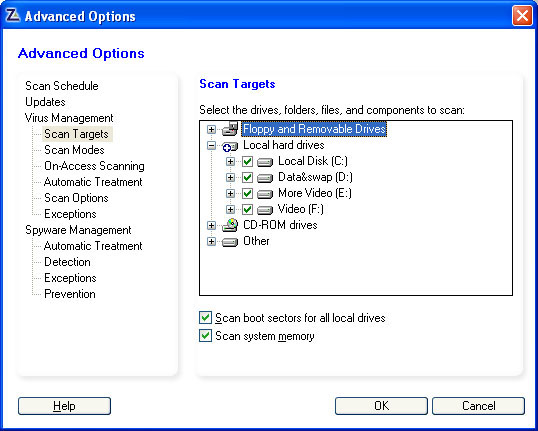Click the OK button
This screenshot has width=538, height=431.
[381, 406]
